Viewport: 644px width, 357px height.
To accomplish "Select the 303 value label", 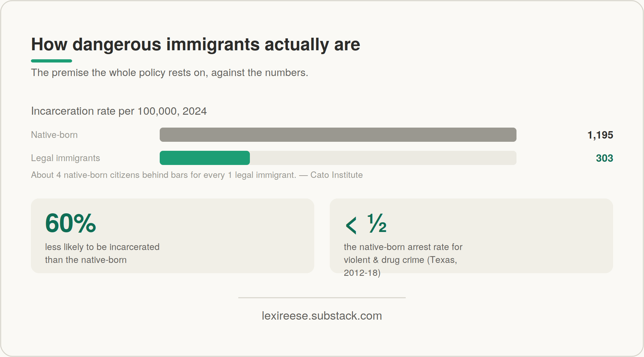I will coord(604,158).
